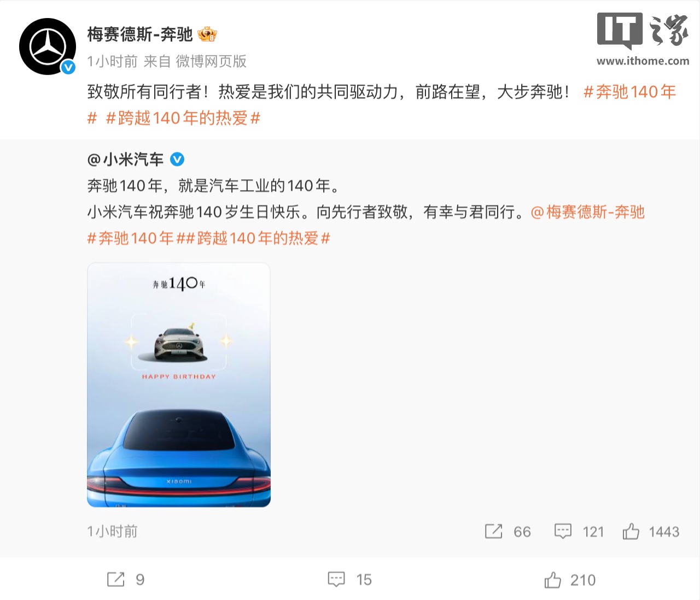Click the verified badge on Mercedes avatar
Image resolution: width=700 pixels, height=600 pixels.
pos(68,67)
